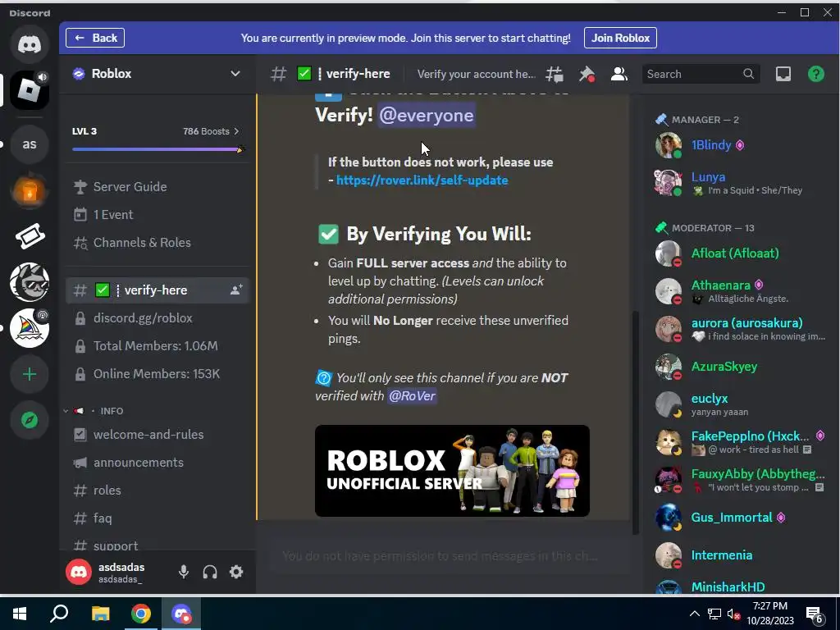The width and height of the screenshot is (840, 630).
Task: Select the Roblox server icon in sidebar
Action: pyautogui.click(x=30, y=90)
